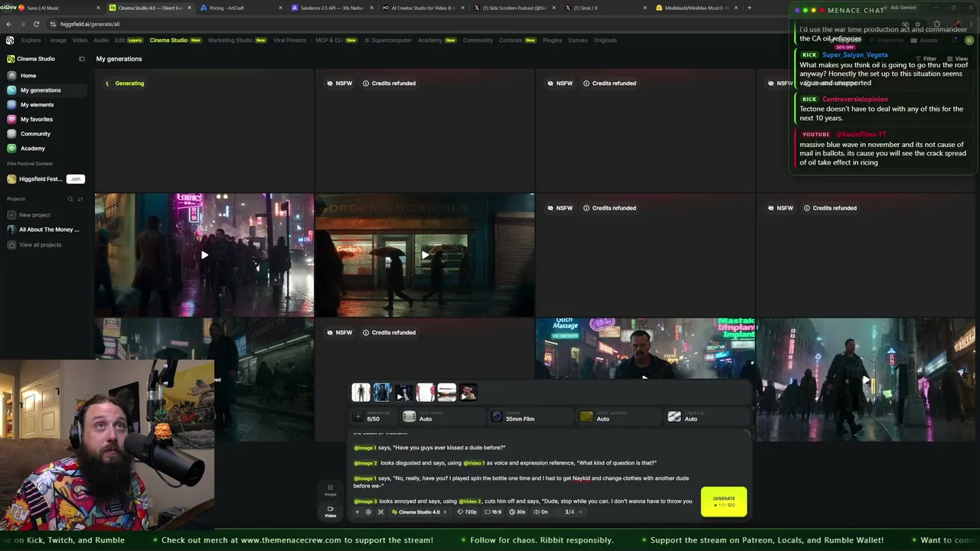Play the rainy city walking man video

(x=866, y=380)
